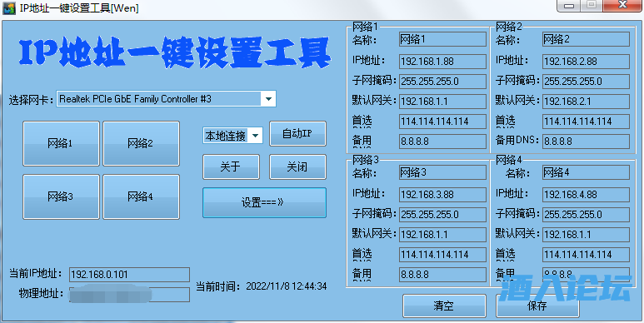
Task: Click the 当前IP地址 field 192.168.0.101
Action: tap(129, 275)
